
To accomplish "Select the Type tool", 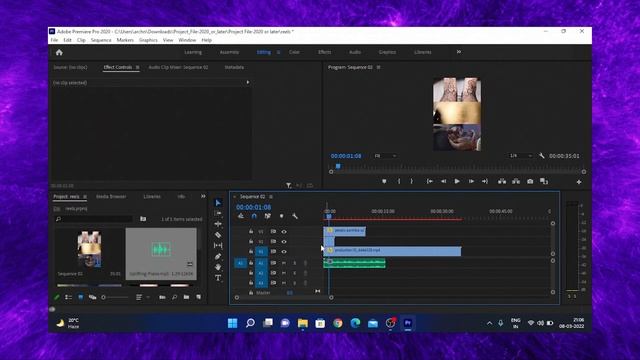I will 218,278.
